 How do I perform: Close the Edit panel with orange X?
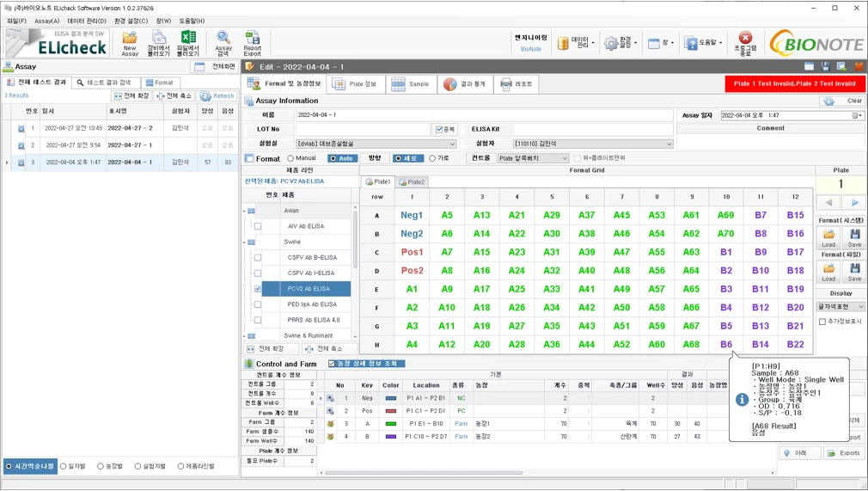[x=859, y=66]
